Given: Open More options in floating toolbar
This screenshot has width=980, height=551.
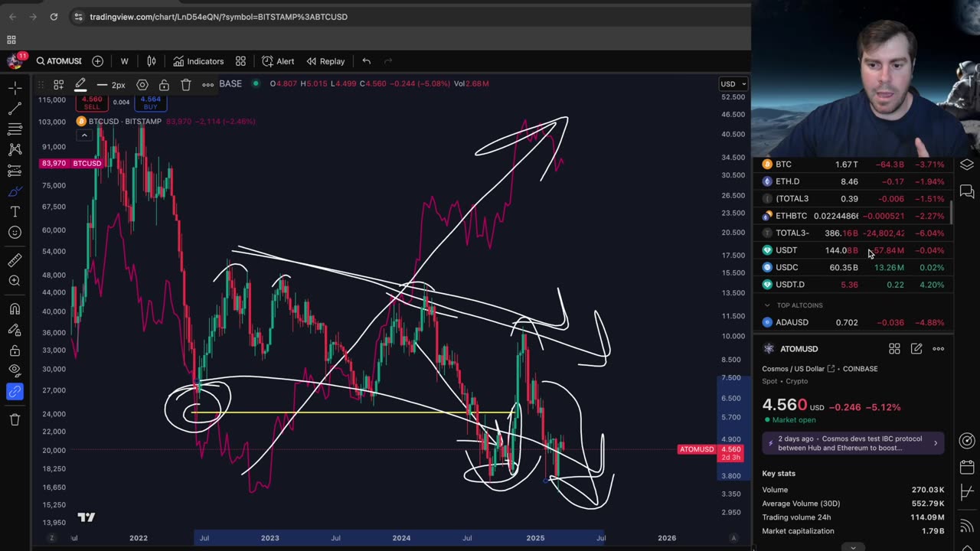Looking at the screenshot, I should click(207, 85).
